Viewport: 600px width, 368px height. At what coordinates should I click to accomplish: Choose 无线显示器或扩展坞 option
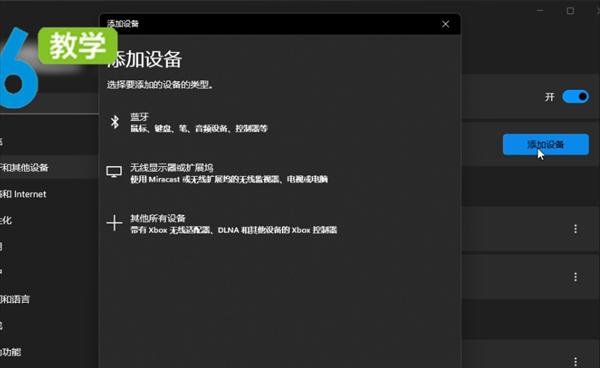(x=217, y=173)
